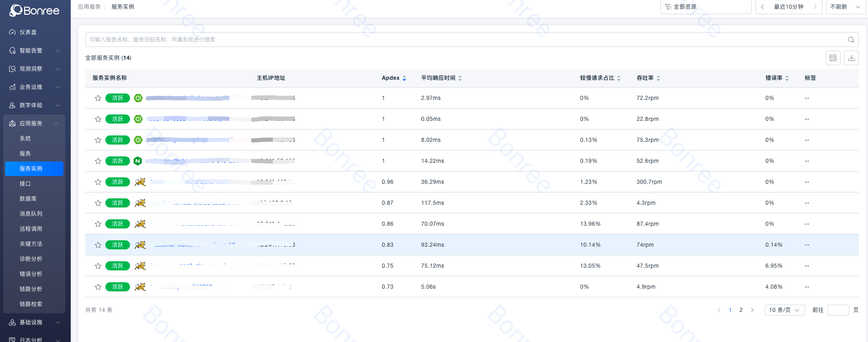The height and width of the screenshot is (342, 868).
Task: Open the 10 条/页 page size dropdown
Action: click(784, 310)
